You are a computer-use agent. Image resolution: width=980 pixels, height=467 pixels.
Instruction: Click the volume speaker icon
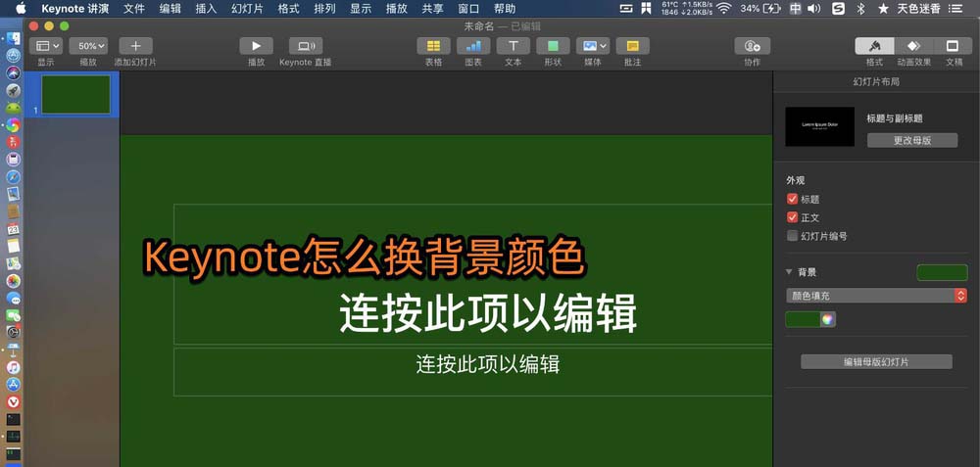pyautogui.click(x=813, y=8)
